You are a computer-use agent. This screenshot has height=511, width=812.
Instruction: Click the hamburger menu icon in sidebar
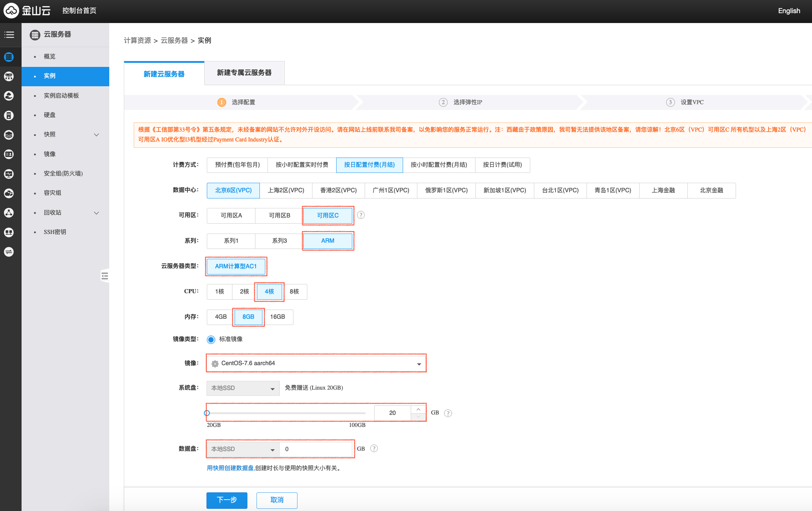coord(9,35)
